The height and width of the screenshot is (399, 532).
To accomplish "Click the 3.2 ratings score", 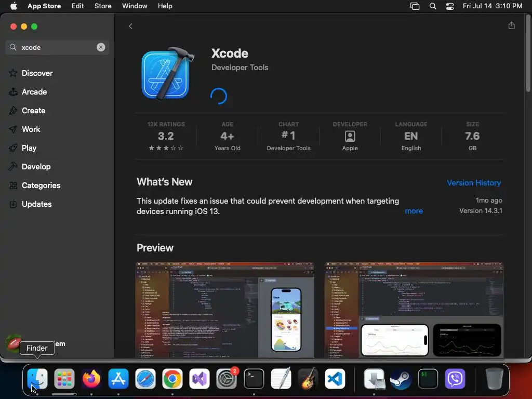I will point(166,136).
